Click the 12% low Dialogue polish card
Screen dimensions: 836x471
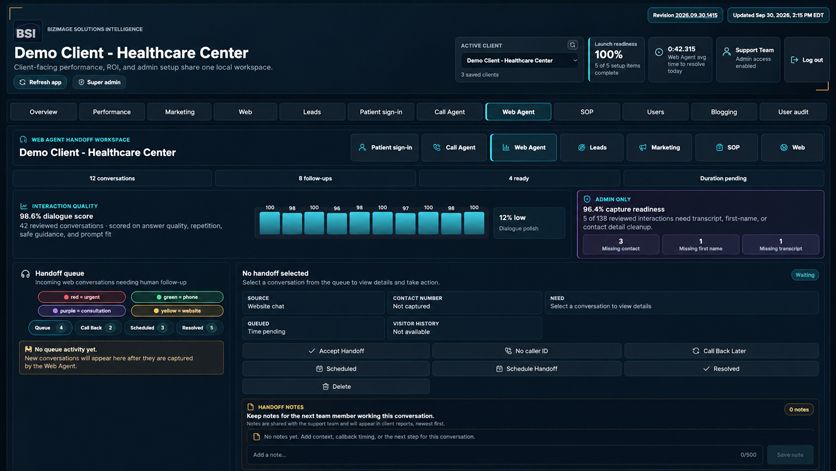(529, 222)
